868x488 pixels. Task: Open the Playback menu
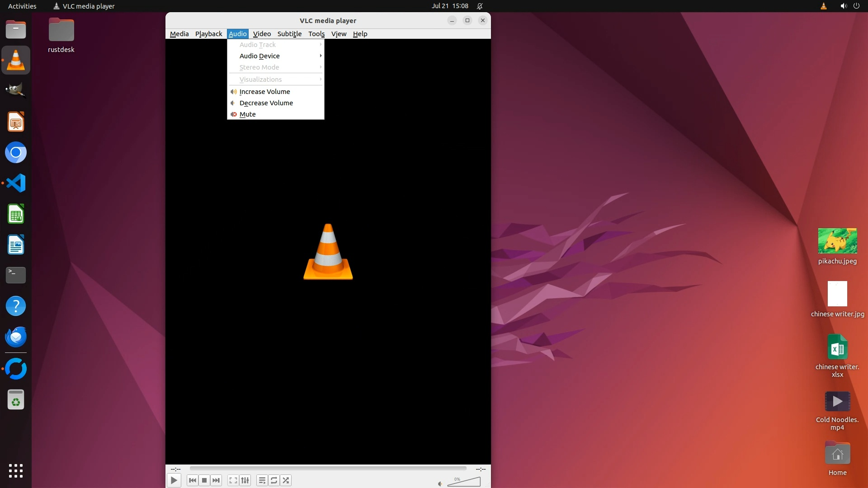coord(208,34)
